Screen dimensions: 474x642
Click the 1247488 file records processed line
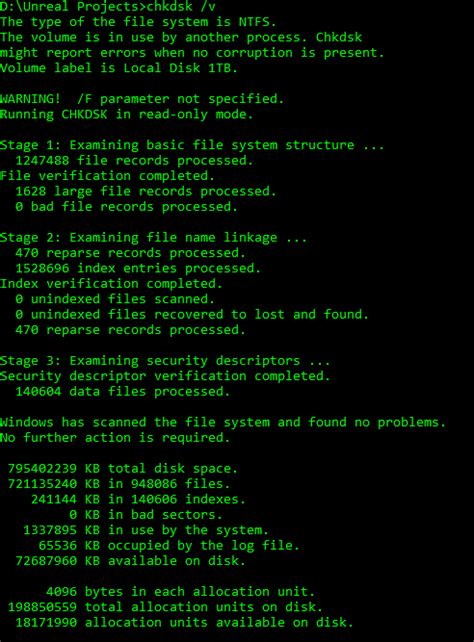[x=134, y=160]
